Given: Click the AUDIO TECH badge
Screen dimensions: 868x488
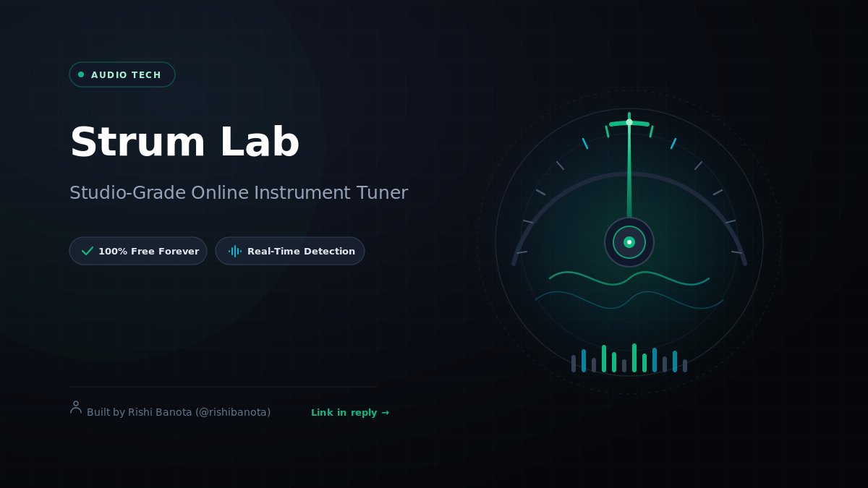Looking at the screenshot, I should point(122,74).
